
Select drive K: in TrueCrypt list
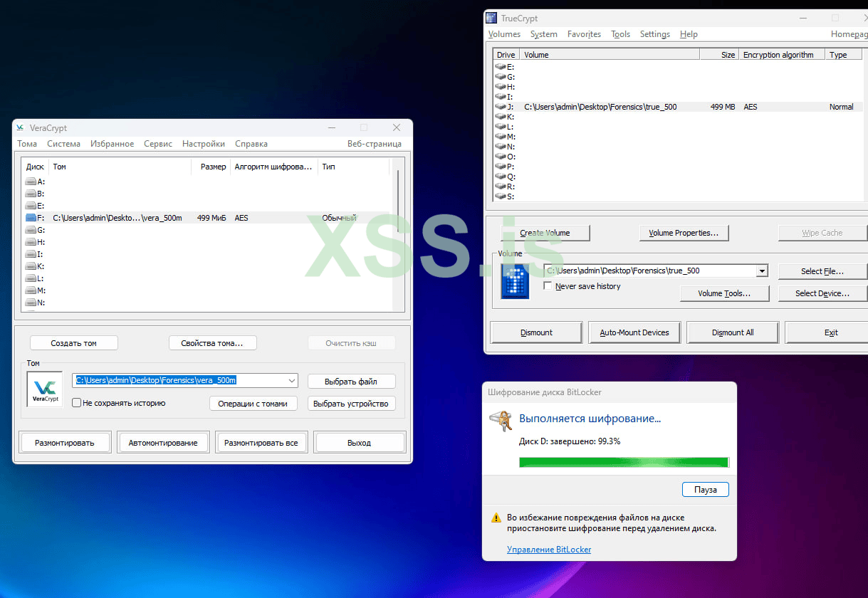click(x=678, y=117)
